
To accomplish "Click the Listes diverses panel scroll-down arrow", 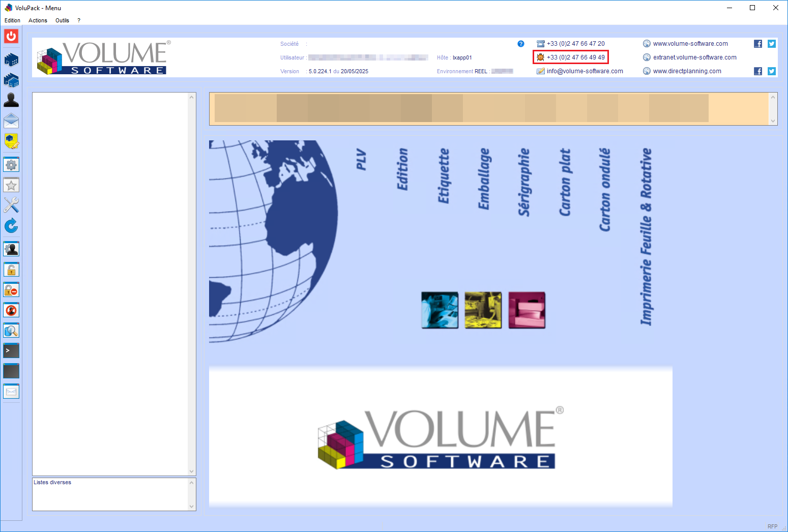I will pos(192,506).
